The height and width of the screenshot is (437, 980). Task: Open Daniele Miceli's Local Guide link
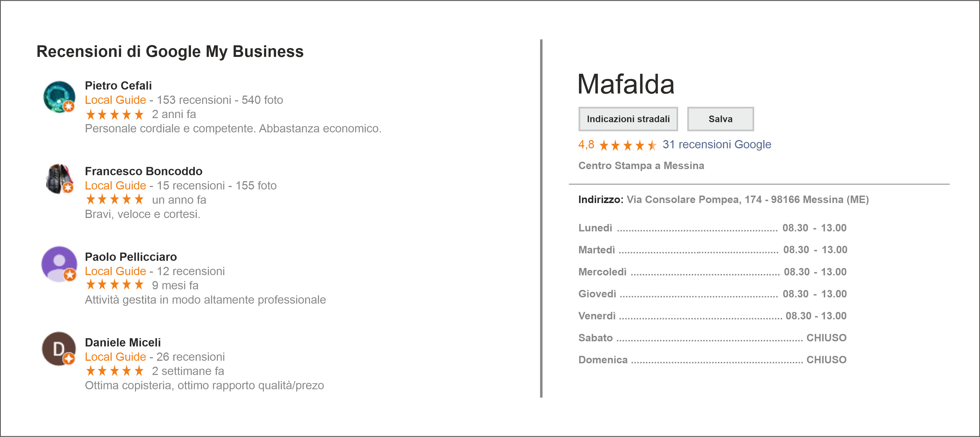[x=115, y=356]
